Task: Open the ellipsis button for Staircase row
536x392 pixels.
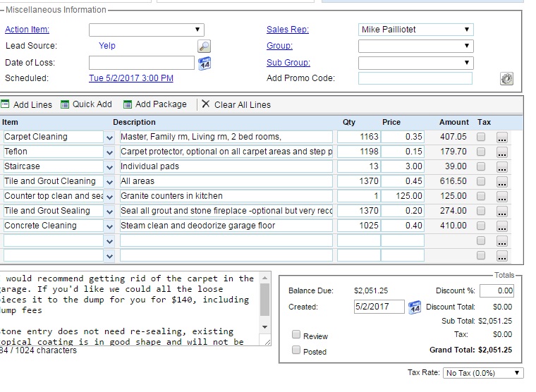Action: click(x=502, y=167)
